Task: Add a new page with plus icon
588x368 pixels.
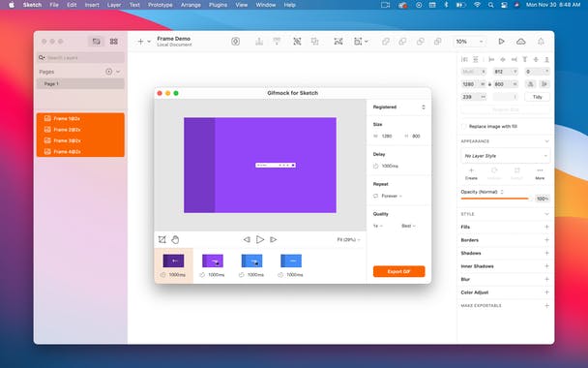Action: tap(108, 72)
